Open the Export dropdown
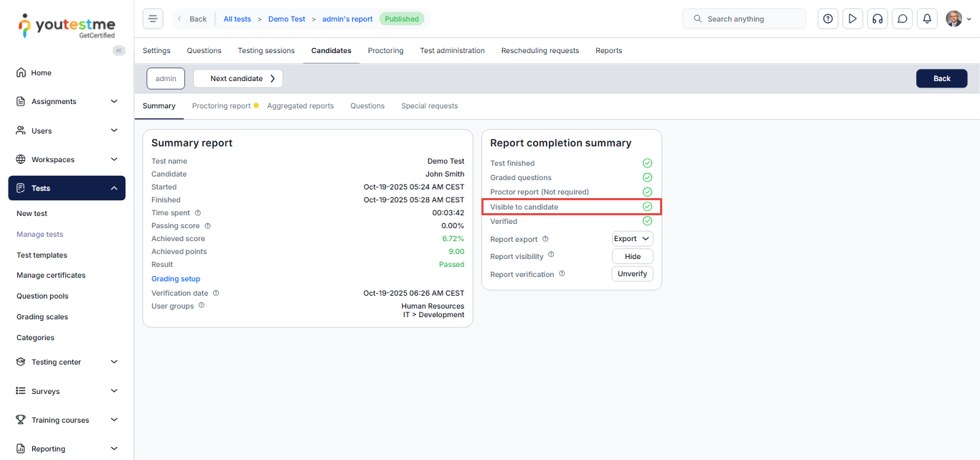Image resolution: width=980 pixels, height=460 pixels. [x=632, y=239]
